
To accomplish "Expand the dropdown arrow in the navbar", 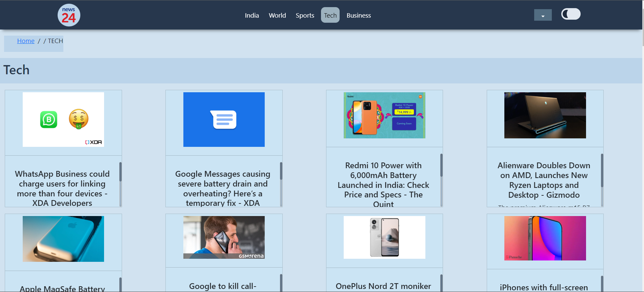I will tap(543, 15).
